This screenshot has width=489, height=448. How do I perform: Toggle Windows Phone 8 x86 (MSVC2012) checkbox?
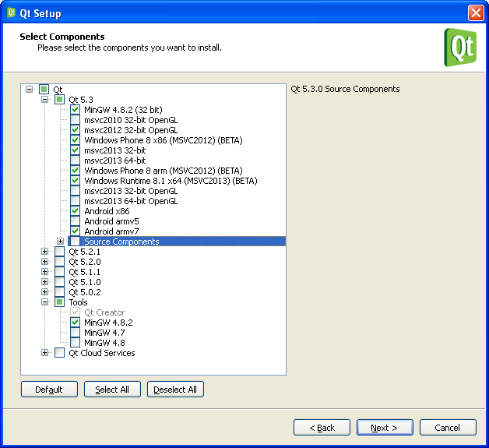75,140
